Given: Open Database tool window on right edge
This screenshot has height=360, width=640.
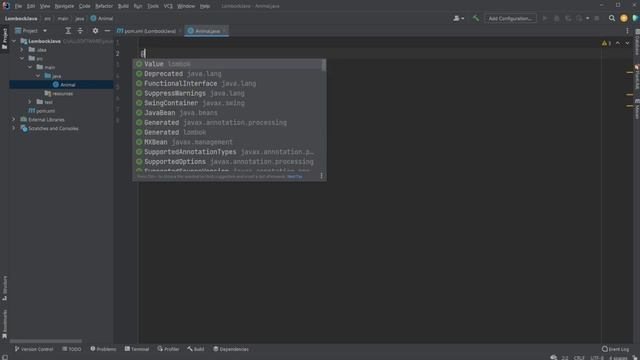Looking at the screenshot, I should click(637, 42).
